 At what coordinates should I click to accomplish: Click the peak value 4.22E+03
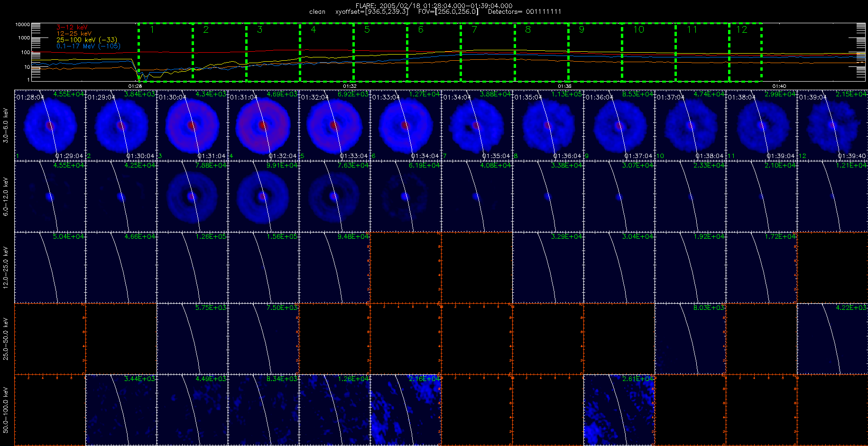coord(851,308)
